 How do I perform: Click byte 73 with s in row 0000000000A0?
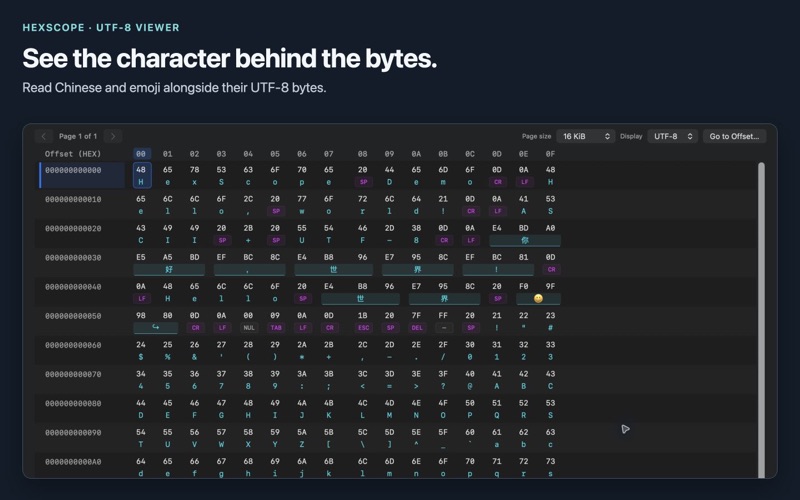(x=550, y=467)
